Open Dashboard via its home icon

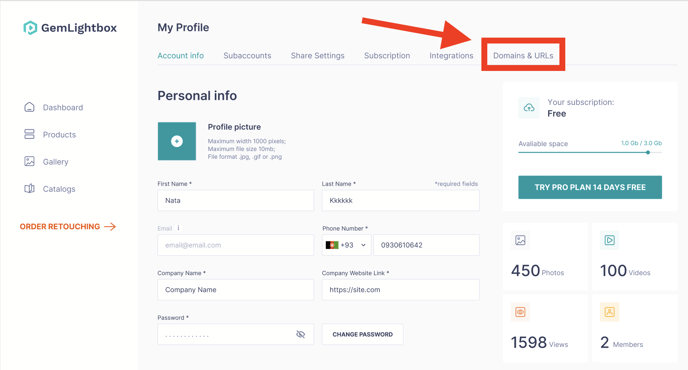[29, 107]
